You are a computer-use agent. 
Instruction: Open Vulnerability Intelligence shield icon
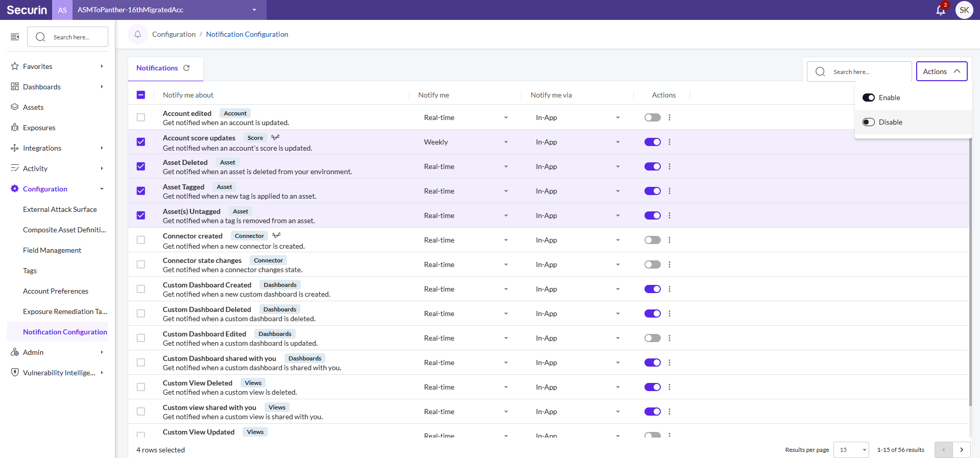click(15, 373)
